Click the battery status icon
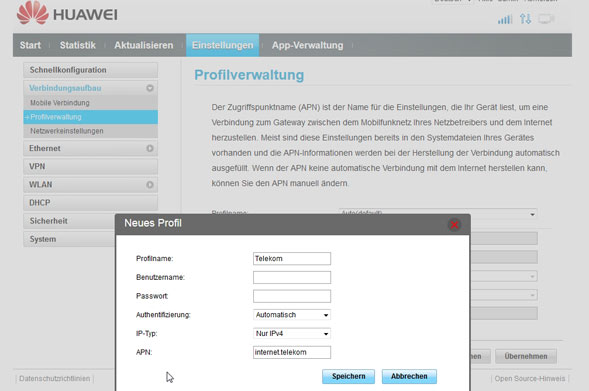Image resolution: width=589 pixels, height=391 pixels. (x=546, y=19)
